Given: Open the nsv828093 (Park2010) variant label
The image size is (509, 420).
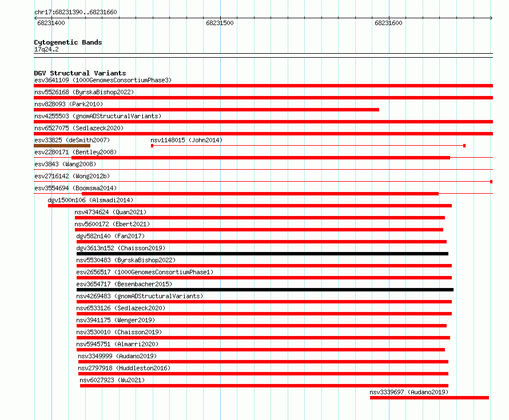Looking at the screenshot, I should point(69,104).
